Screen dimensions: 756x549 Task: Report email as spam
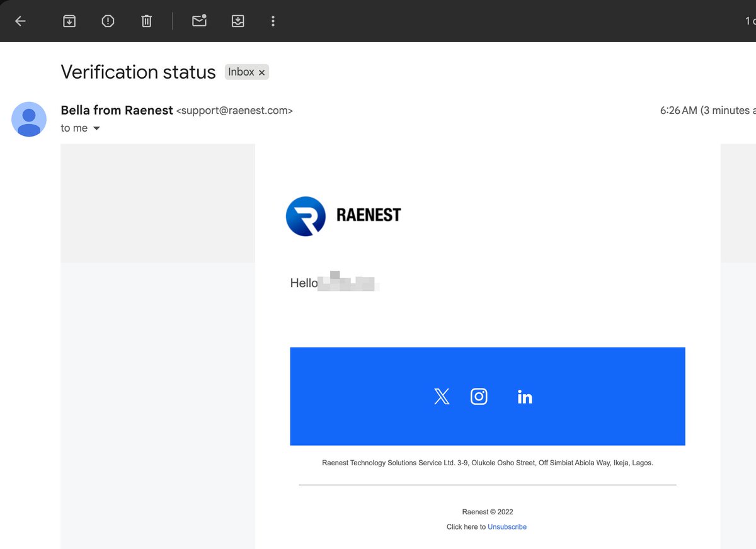coord(108,21)
